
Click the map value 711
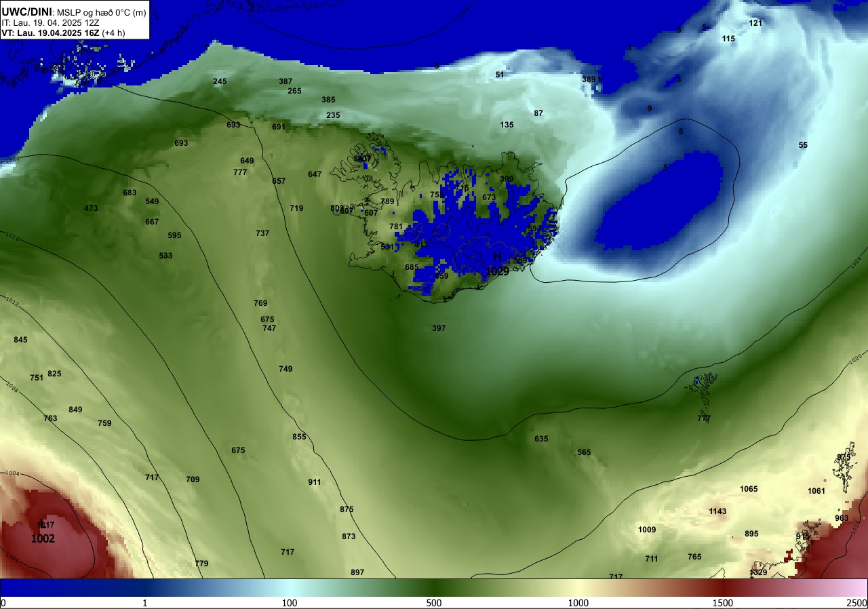click(x=652, y=559)
